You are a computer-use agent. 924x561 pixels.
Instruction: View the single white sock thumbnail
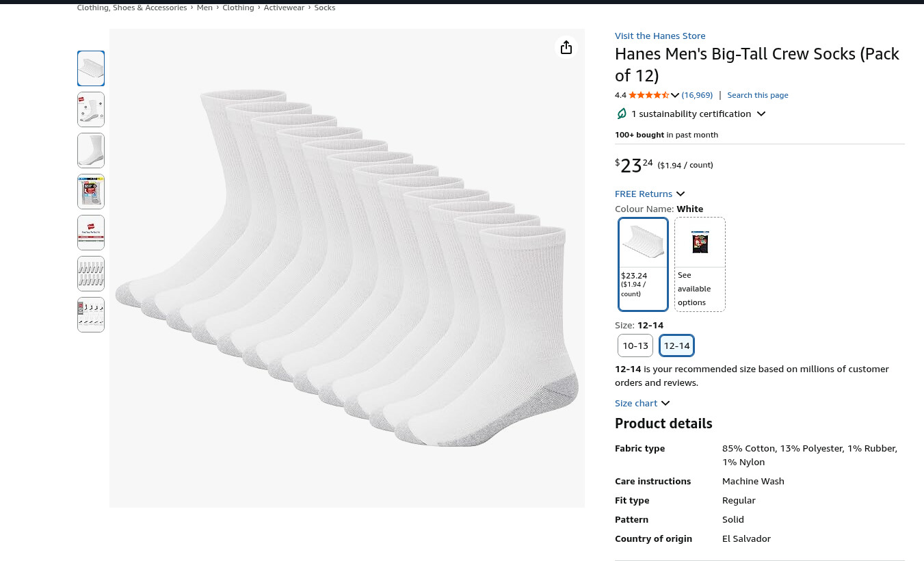click(x=91, y=151)
